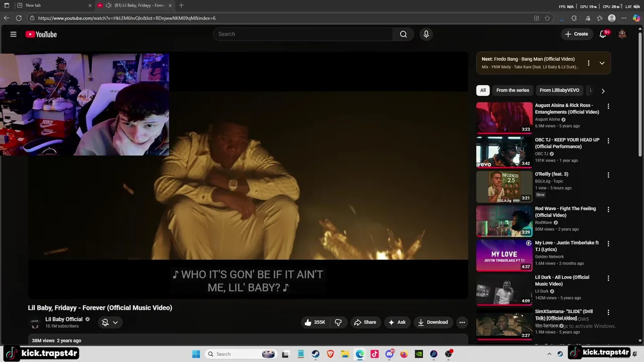Show more filter chips with right arrow
This screenshot has width=644, height=362.
tap(603, 91)
